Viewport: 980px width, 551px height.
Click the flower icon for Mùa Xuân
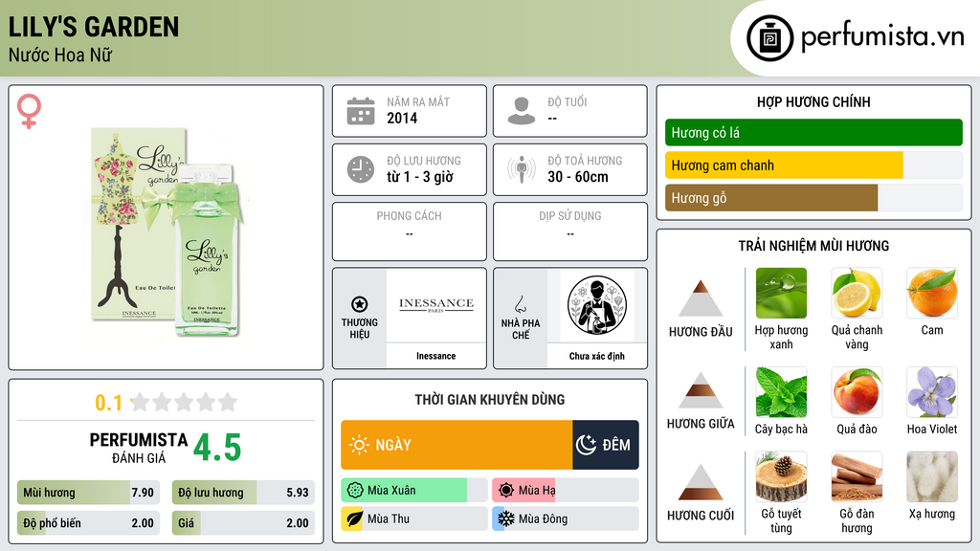(355, 491)
